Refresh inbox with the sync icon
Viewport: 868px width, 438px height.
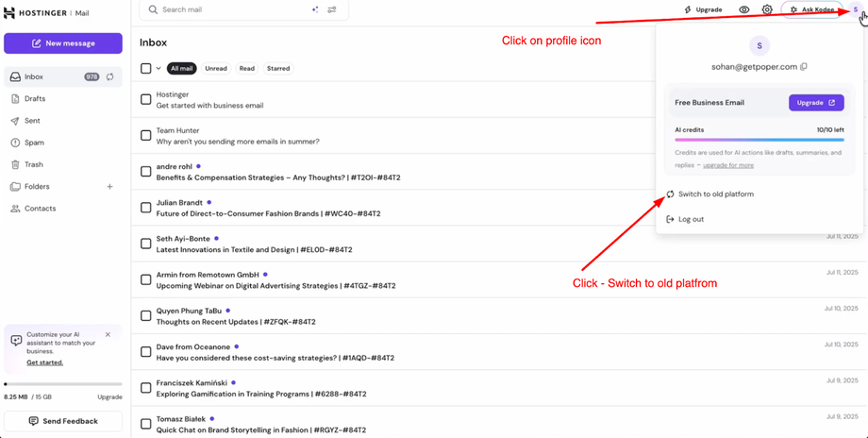pos(109,77)
